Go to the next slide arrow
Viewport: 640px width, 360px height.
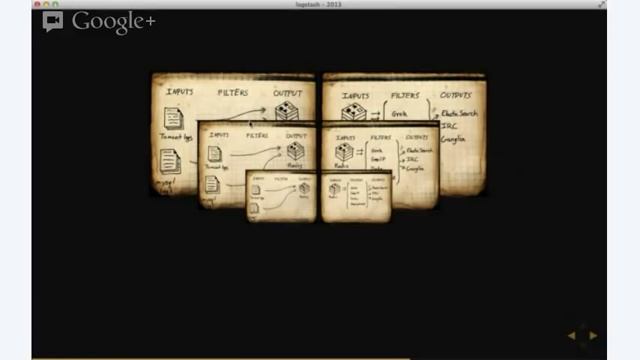tap(593, 336)
